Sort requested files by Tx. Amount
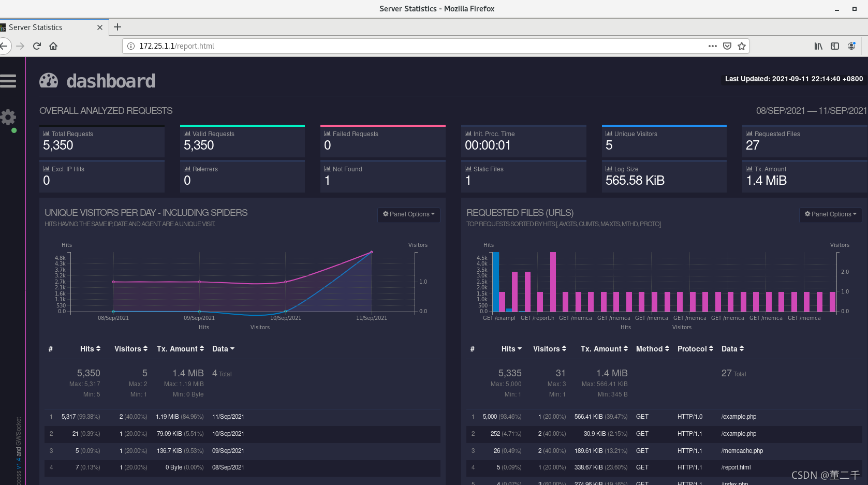This screenshot has height=485, width=868. [x=604, y=349]
